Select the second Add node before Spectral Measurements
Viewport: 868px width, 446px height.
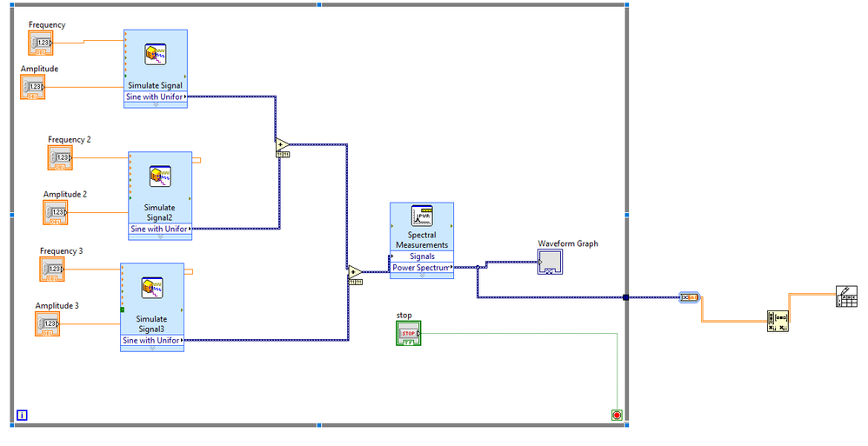tap(356, 272)
